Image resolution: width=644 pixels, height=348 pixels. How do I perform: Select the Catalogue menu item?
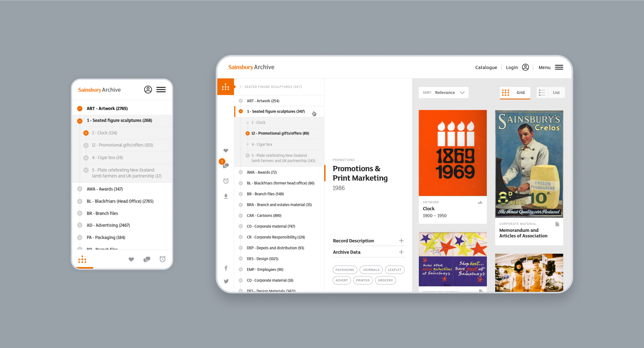coord(485,67)
